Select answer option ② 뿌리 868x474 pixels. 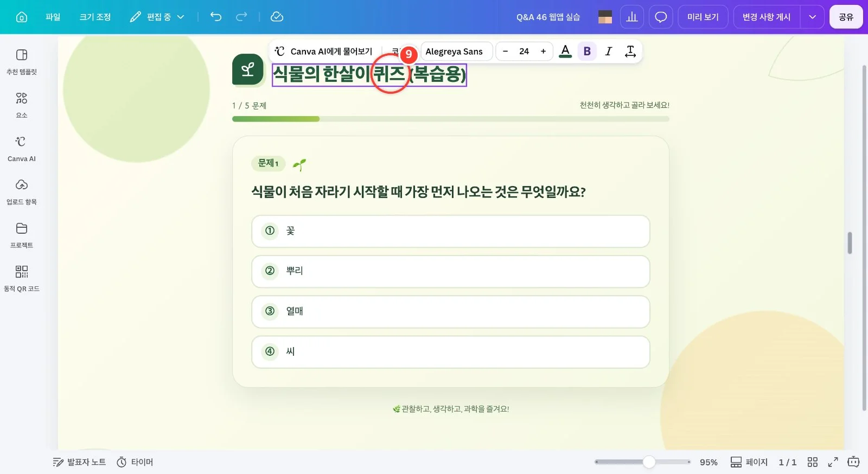pos(451,271)
